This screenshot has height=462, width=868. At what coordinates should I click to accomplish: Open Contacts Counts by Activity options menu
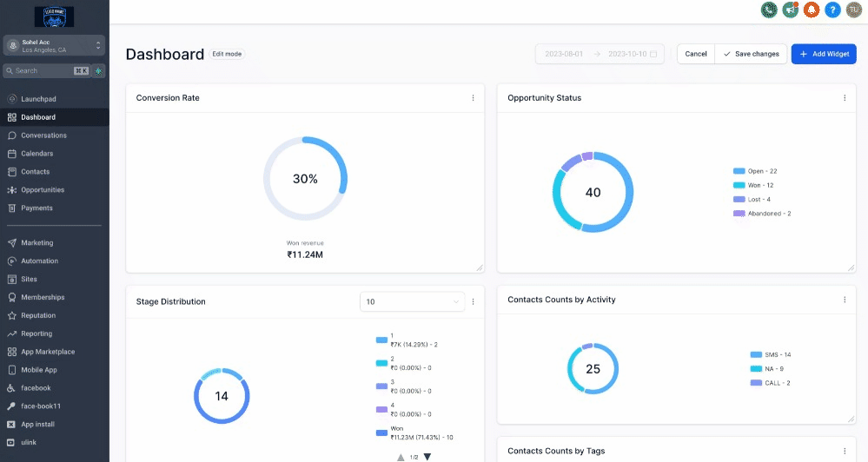pos(844,300)
